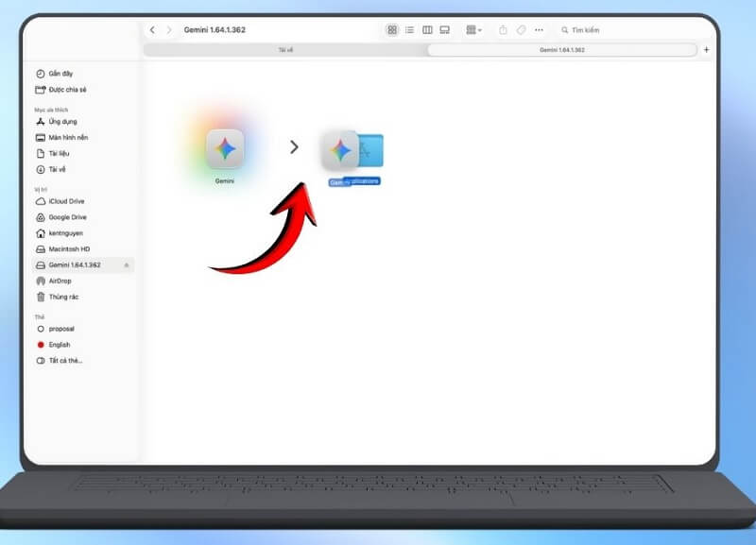
Task: Switch to gallery view
Action: point(444,30)
